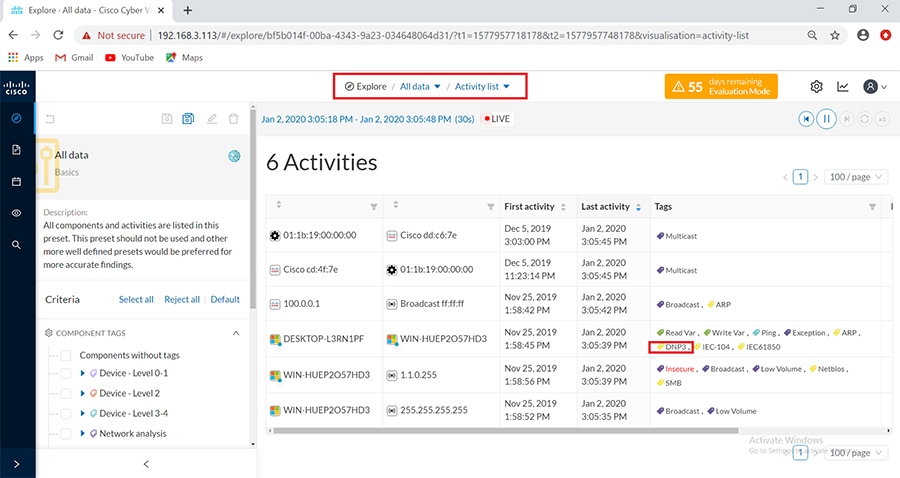The width and height of the screenshot is (900, 478).
Task: Check Device - Level 2 checkbox
Action: 66,394
